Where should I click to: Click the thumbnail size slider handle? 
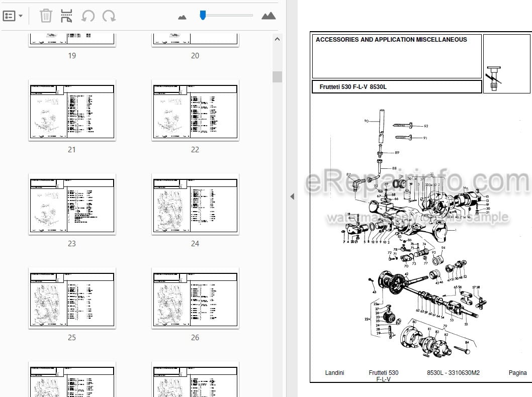203,15
